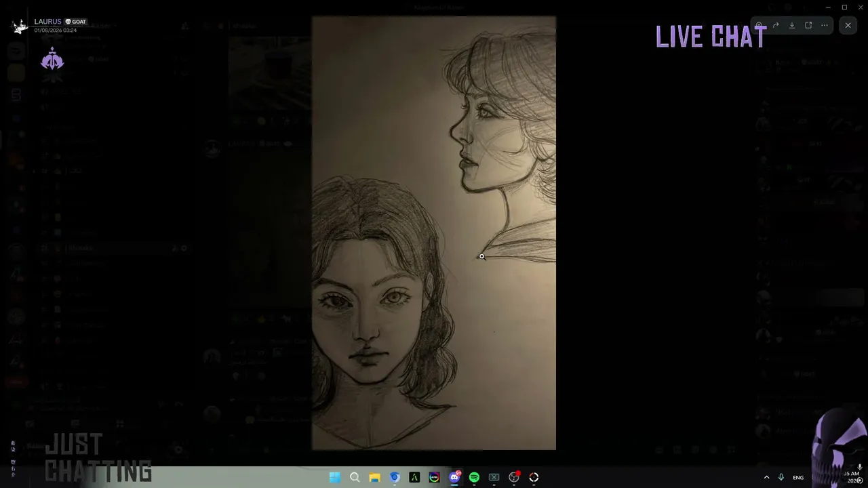The width and height of the screenshot is (868, 488).
Task: Zoom into the pencil sketch image
Action: pyautogui.click(x=434, y=233)
